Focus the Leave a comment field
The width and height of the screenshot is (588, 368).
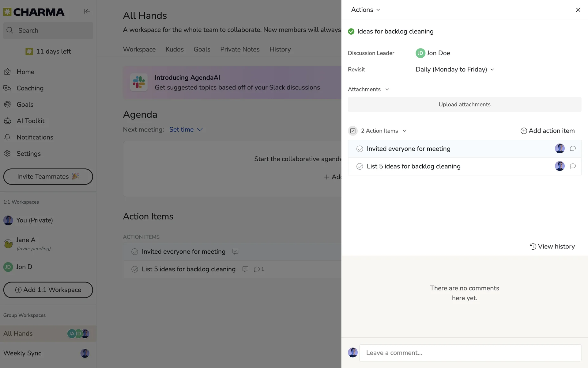click(x=470, y=353)
